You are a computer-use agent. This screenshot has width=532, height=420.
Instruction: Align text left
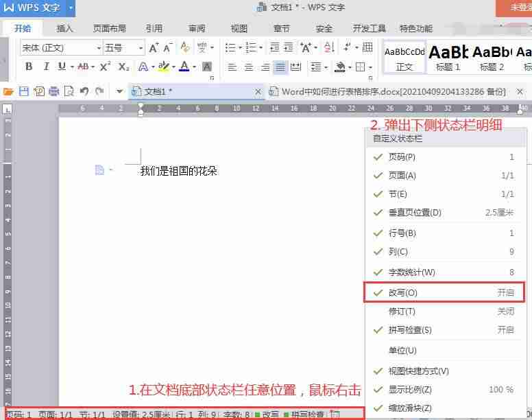pos(232,67)
